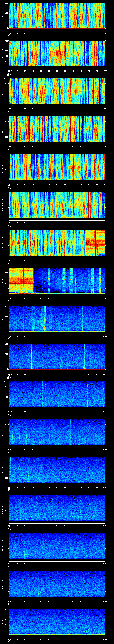Click the spectrogram panel starting at 11:17:00
114x644 pixels.
[x=57, y=621]
